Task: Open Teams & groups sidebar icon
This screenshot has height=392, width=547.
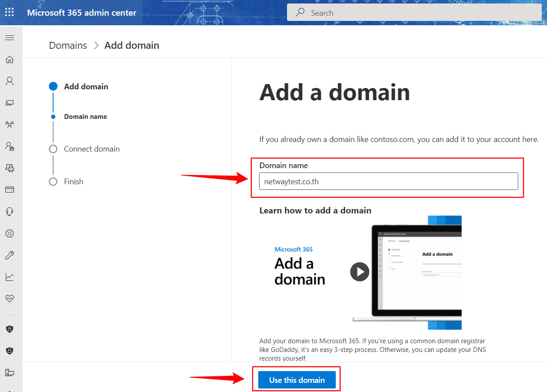Action: (x=10, y=125)
